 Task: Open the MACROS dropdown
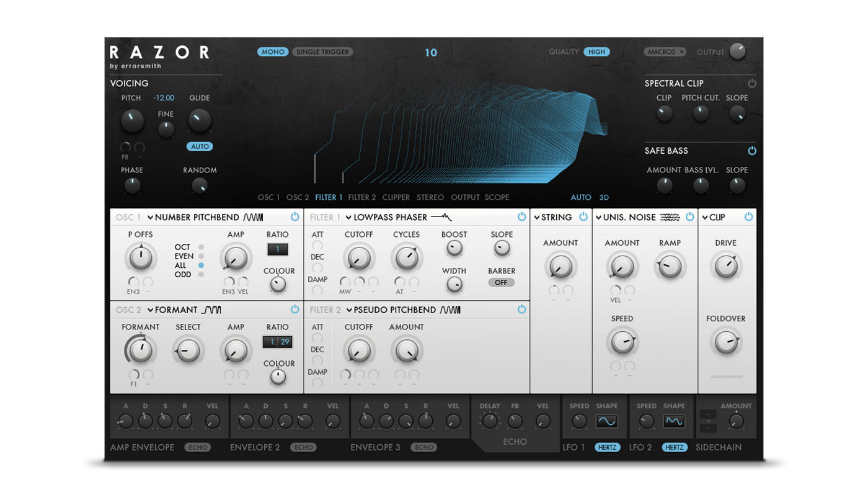[665, 52]
